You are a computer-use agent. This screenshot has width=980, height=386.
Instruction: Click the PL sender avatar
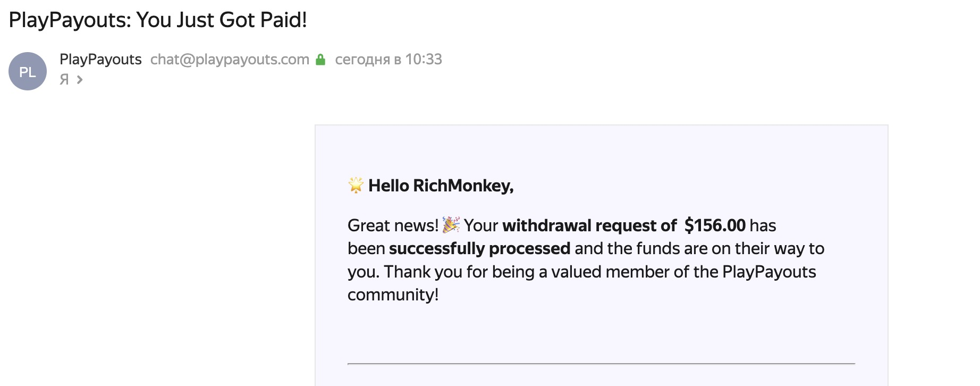28,71
